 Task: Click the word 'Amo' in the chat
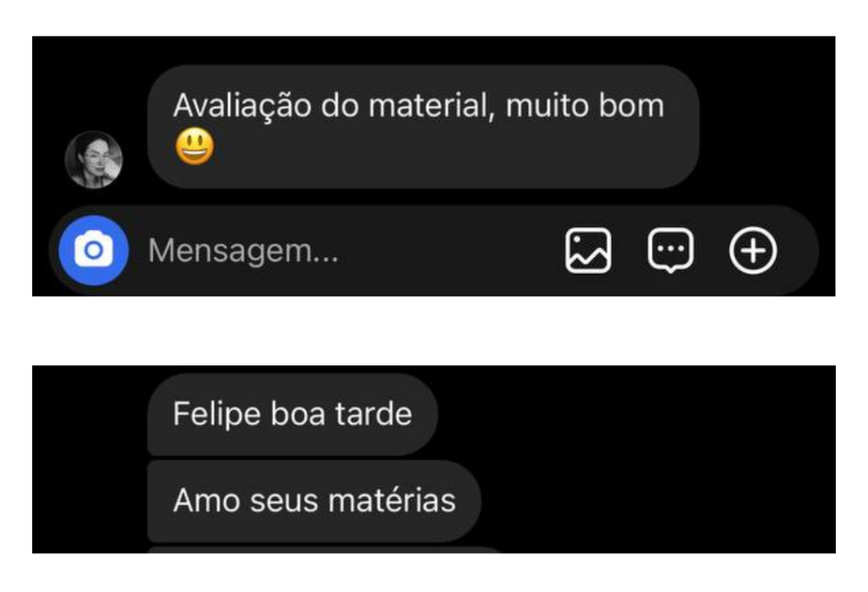click(207, 500)
